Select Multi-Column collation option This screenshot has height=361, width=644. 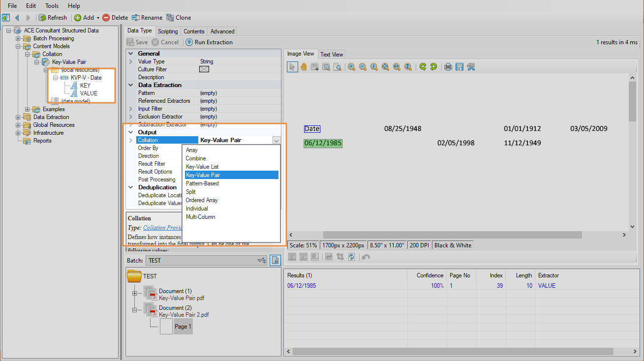pos(200,217)
